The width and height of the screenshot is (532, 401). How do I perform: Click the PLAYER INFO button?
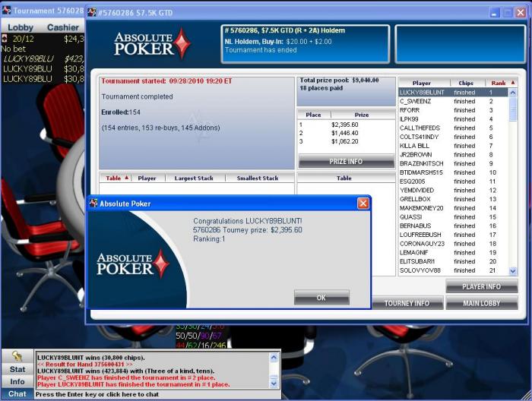(481, 287)
